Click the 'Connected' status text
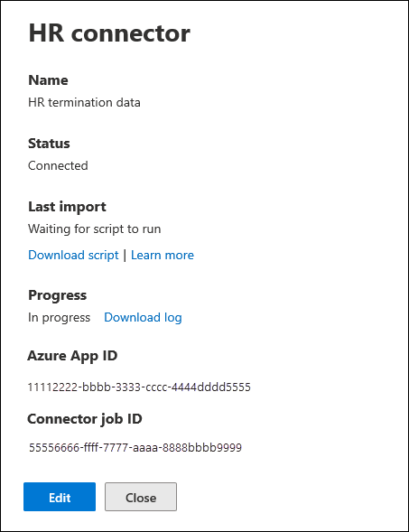 (58, 165)
